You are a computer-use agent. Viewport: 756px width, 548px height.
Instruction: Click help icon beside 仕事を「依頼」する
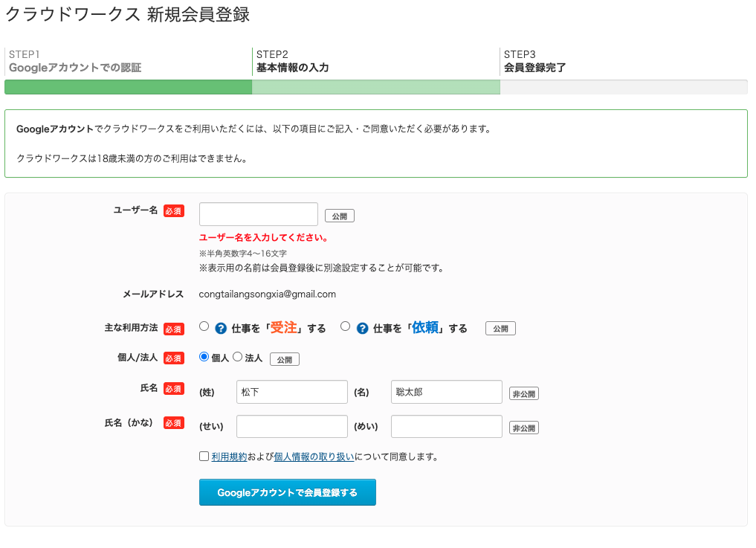pos(362,329)
